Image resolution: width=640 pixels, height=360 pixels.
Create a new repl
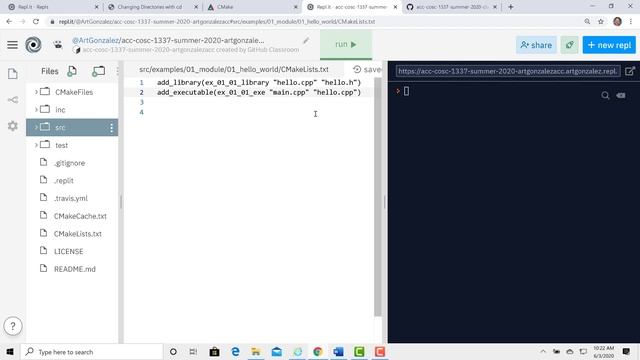(609, 45)
